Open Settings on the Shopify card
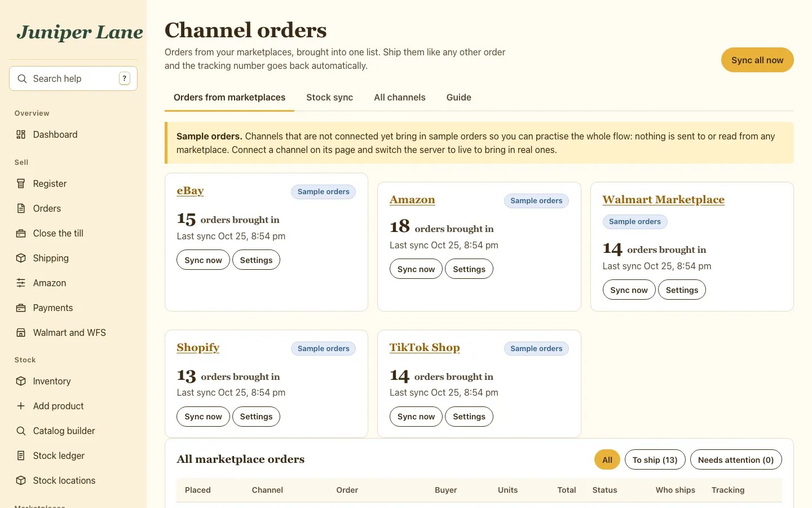 [256, 416]
